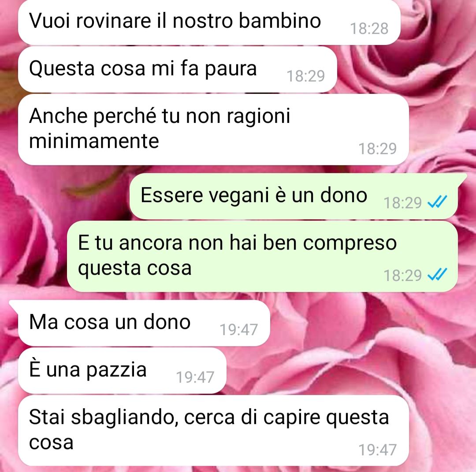The height and width of the screenshot is (472, 476).
Task: Tap the 'È una pazzia' message bubble
Action: [122, 370]
